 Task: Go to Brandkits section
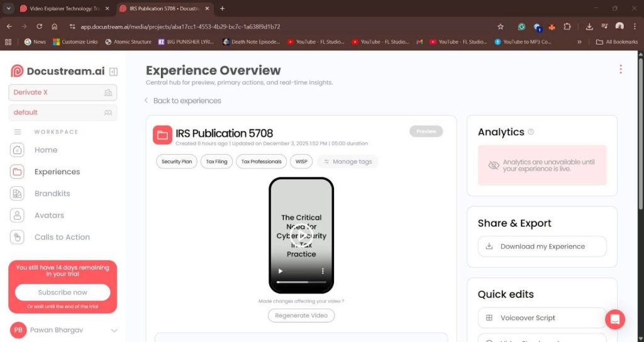[52, 194]
